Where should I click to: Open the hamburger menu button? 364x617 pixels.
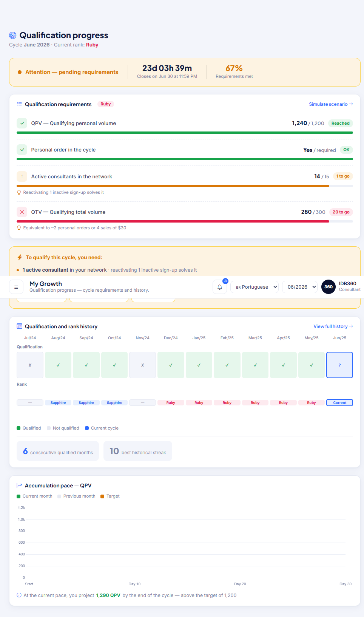click(x=16, y=287)
